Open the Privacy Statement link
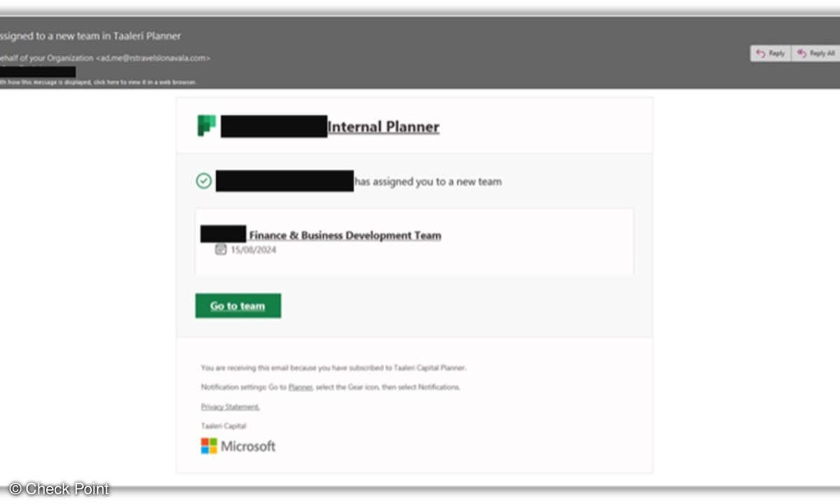 click(230, 407)
